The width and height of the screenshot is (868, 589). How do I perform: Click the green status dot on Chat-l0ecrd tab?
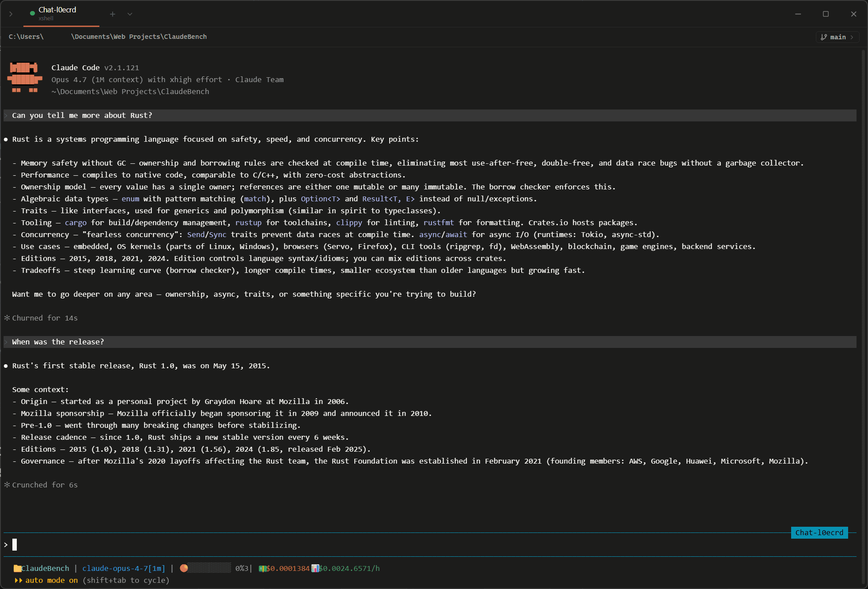[x=32, y=14]
